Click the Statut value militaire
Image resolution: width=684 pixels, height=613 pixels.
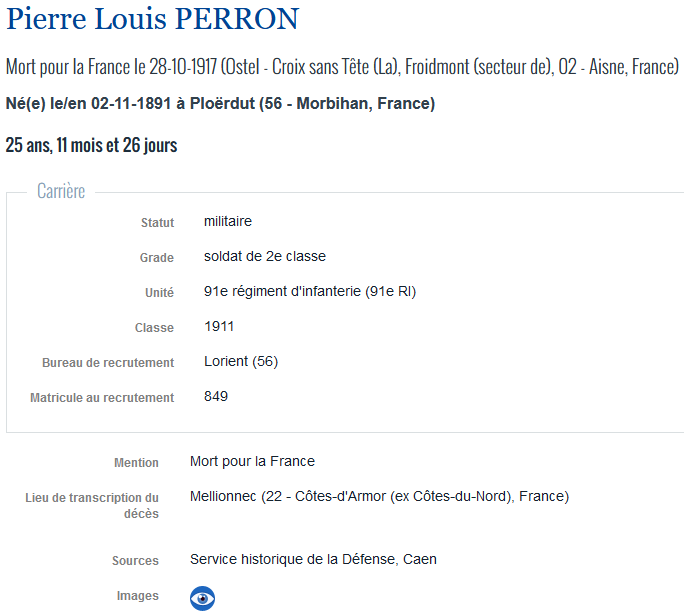(x=227, y=221)
